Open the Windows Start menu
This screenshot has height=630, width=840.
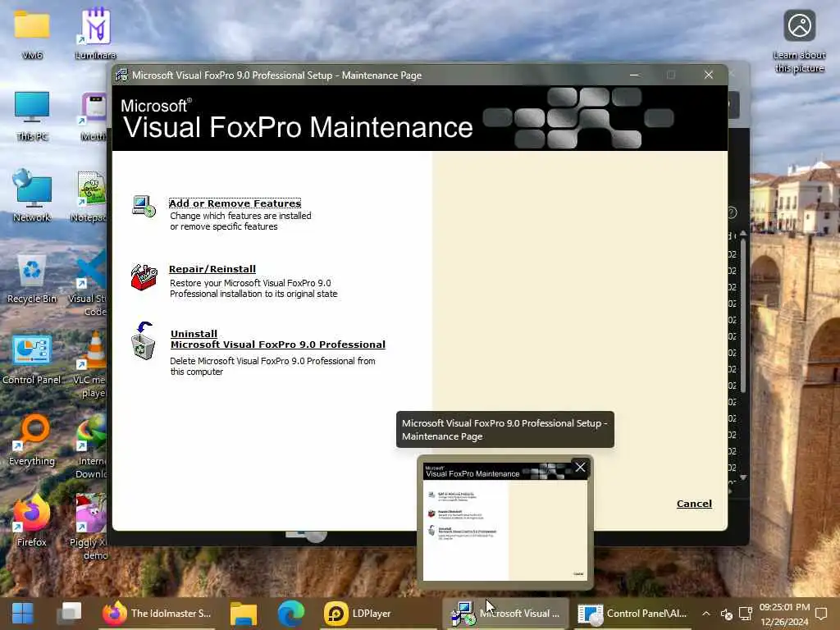22,614
